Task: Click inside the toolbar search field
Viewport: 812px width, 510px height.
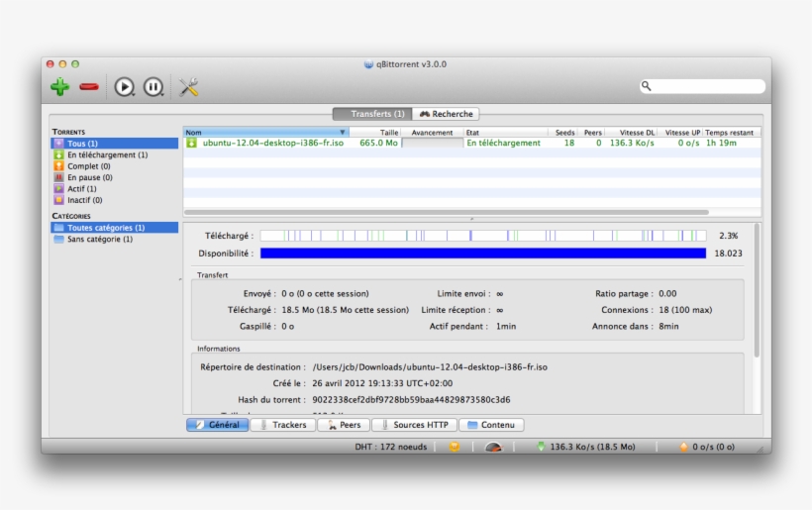Action: click(702, 86)
